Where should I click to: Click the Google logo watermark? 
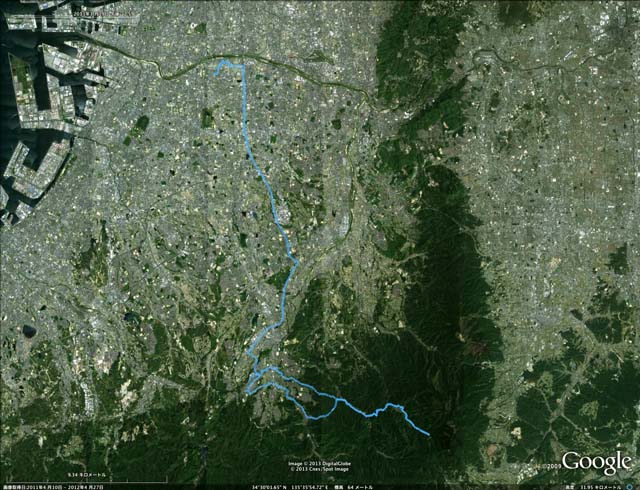point(596,463)
